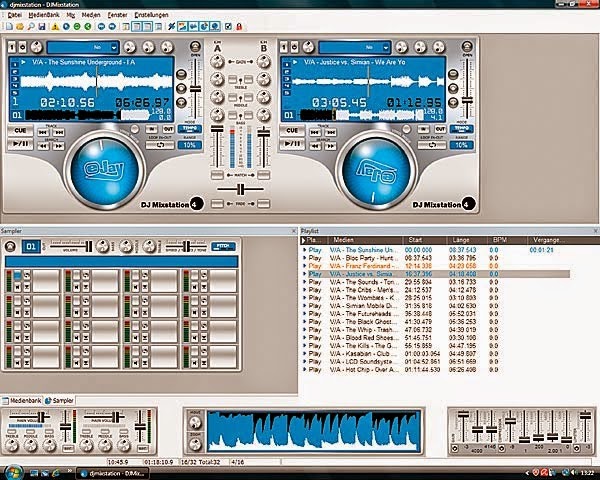Screen dimensions: 600x480
Task: Open the Medien menu
Action: pos(91,15)
